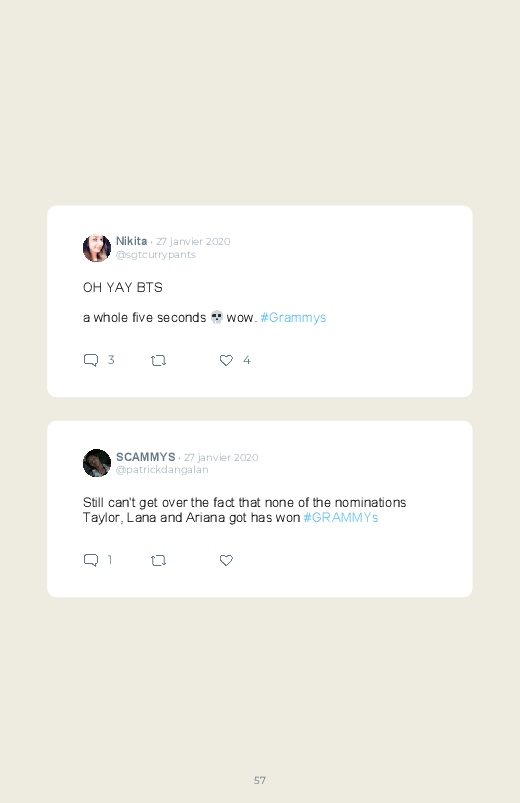This screenshot has height=803, width=520.
Task: Click the 27 janvier 2020 date on Nikita's tweet
Action: tap(193, 241)
